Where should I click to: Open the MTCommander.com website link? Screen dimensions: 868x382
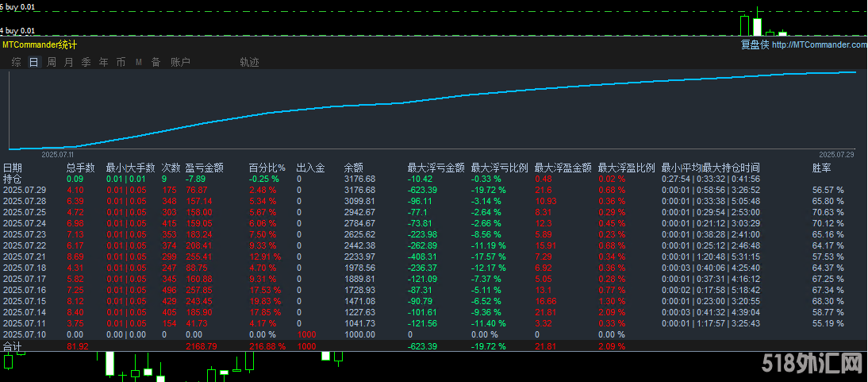click(x=820, y=45)
